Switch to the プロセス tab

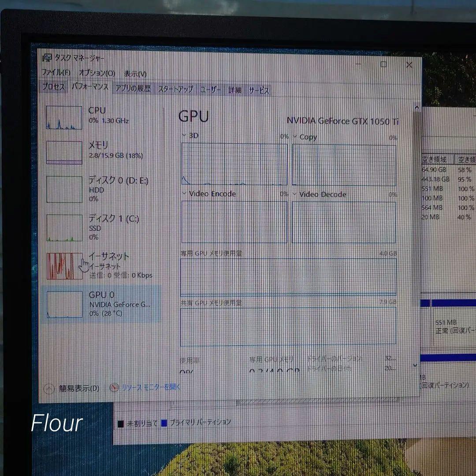[x=53, y=89]
